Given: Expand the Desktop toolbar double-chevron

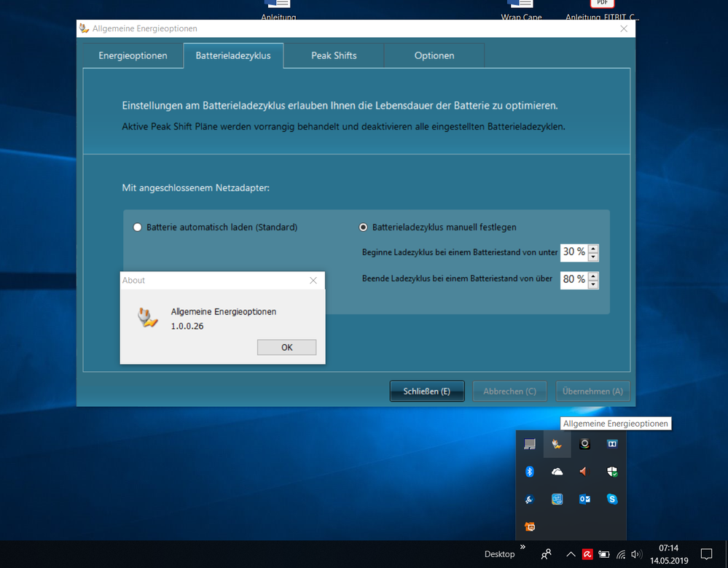Looking at the screenshot, I should click(522, 546).
